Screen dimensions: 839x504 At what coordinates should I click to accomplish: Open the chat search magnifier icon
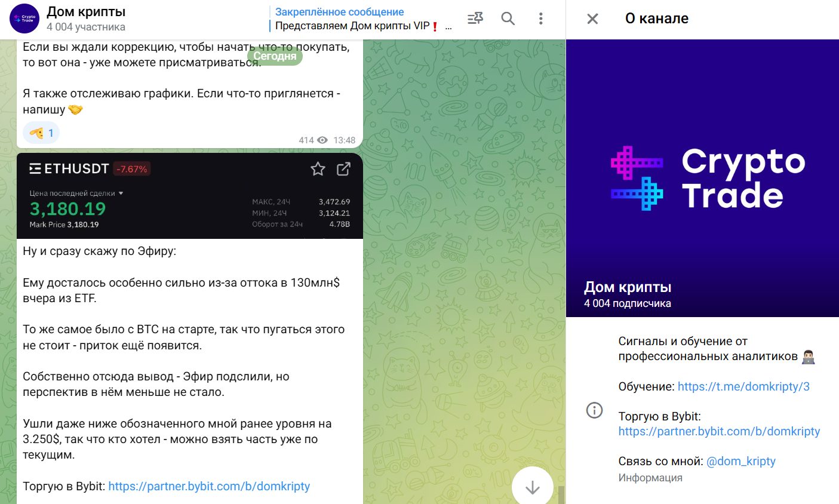(508, 19)
